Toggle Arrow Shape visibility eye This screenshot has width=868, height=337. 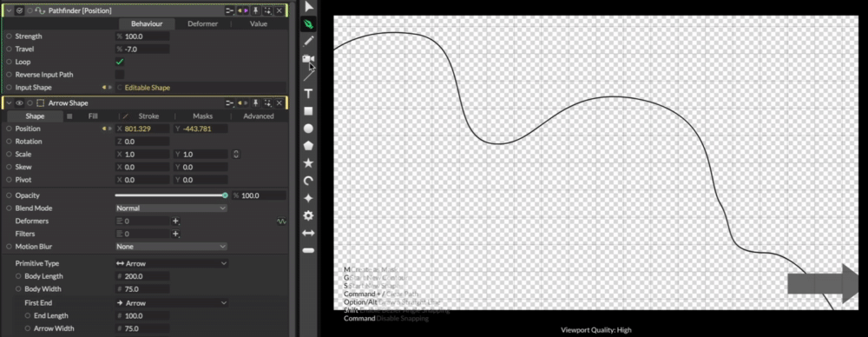[x=19, y=103]
